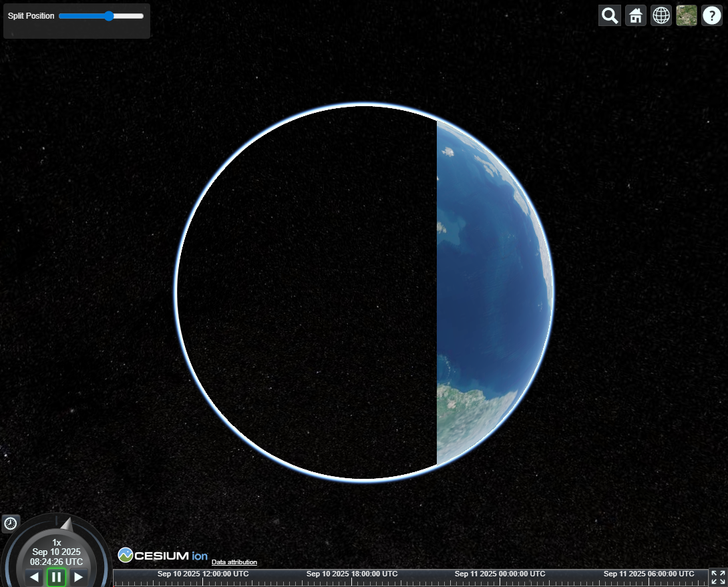The width and height of the screenshot is (728, 587).
Task: Open the geocoder search icon
Action: click(610, 16)
